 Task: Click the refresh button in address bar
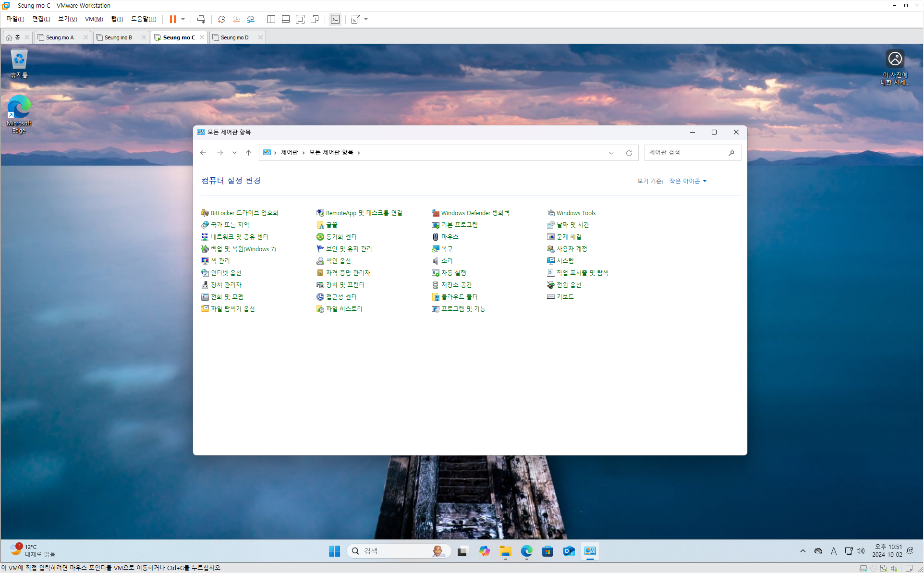(x=629, y=153)
